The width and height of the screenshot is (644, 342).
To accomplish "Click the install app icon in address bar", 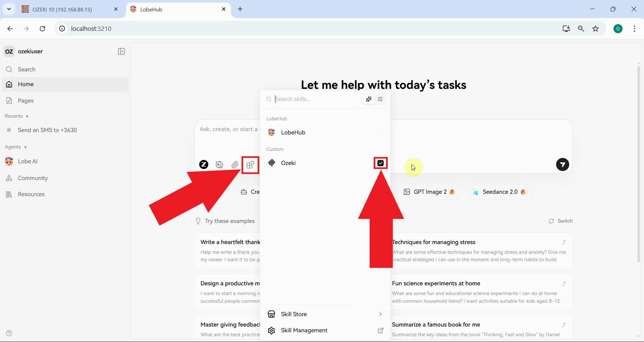I will pos(566,28).
